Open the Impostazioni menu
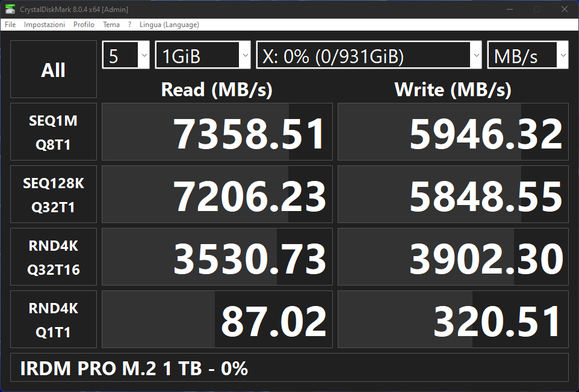Viewport: 579px width, 392px height. click(x=45, y=25)
